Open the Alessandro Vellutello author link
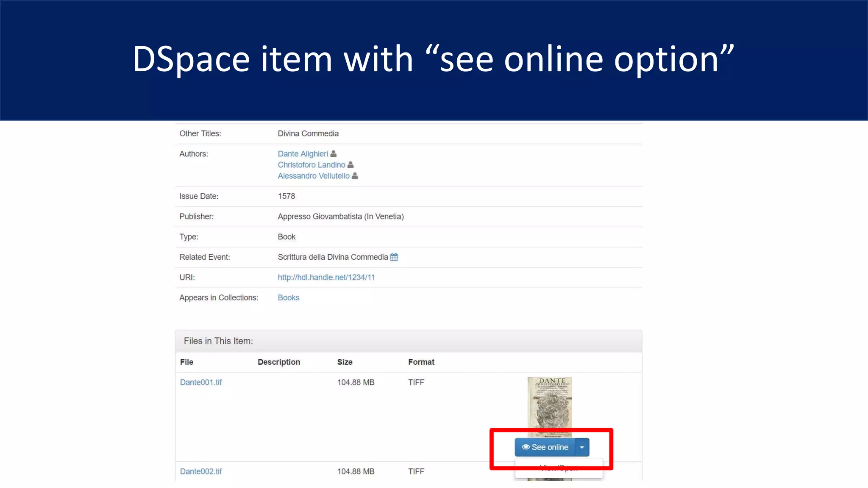Screen dimensions: 868x488 tap(314, 176)
